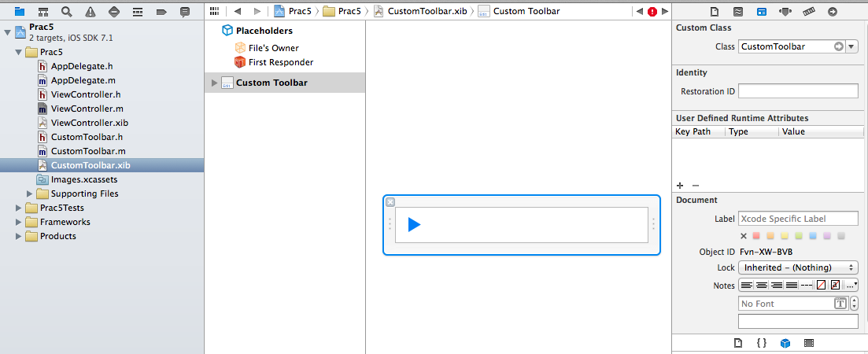Viewport: 868px width, 354px height.
Task: Open the Find navigator magnifier icon
Action: 66,11
